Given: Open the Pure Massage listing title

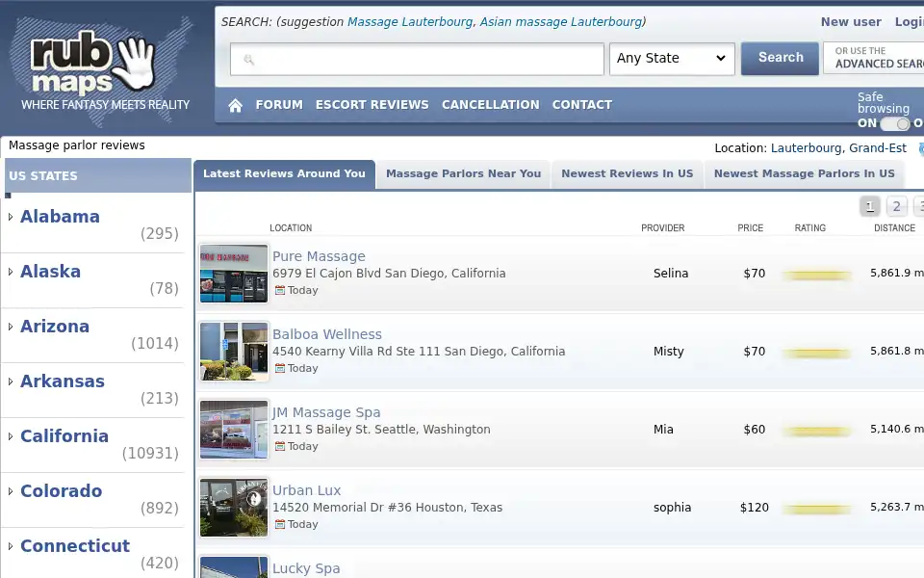Looking at the screenshot, I should 319,256.
